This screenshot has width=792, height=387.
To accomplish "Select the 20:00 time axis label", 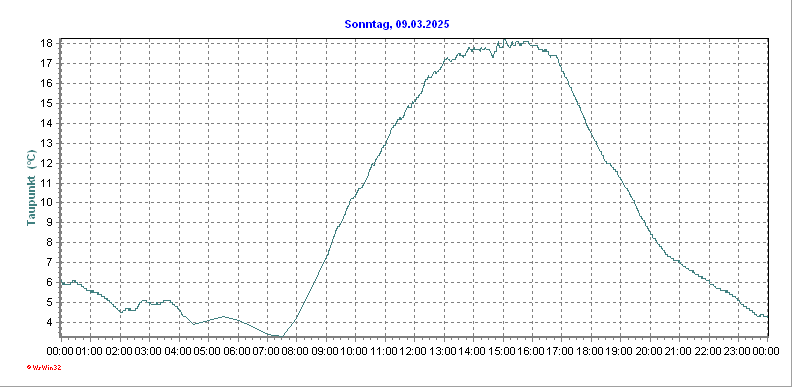I will [x=650, y=351].
